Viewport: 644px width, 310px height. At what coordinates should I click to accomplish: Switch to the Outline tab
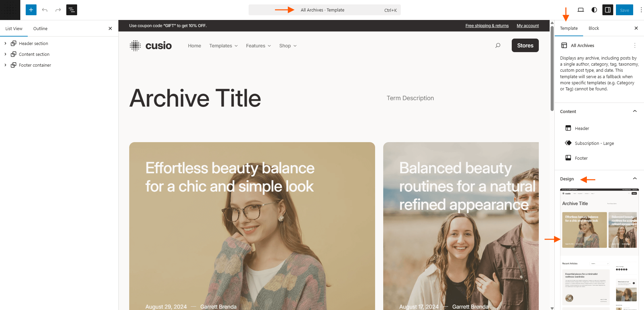(40, 29)
